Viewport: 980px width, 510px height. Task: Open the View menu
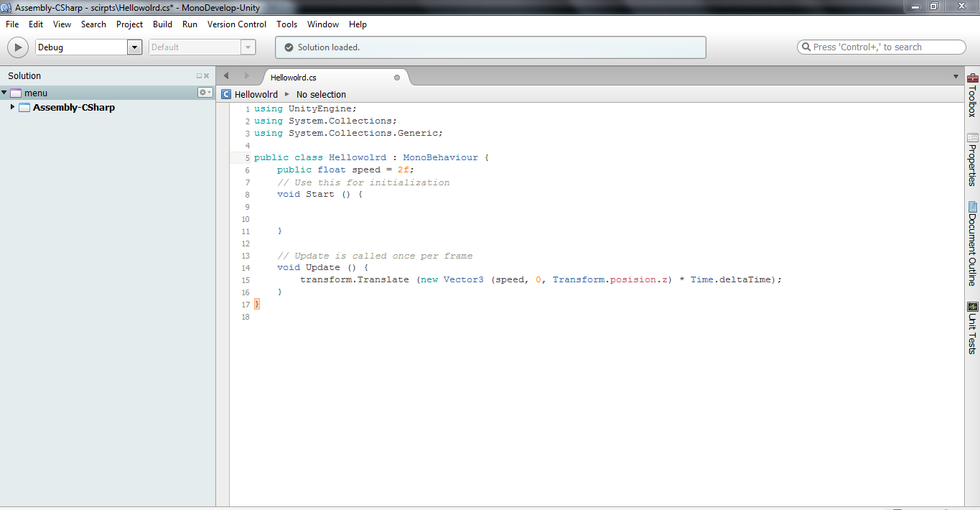(62, 24)
